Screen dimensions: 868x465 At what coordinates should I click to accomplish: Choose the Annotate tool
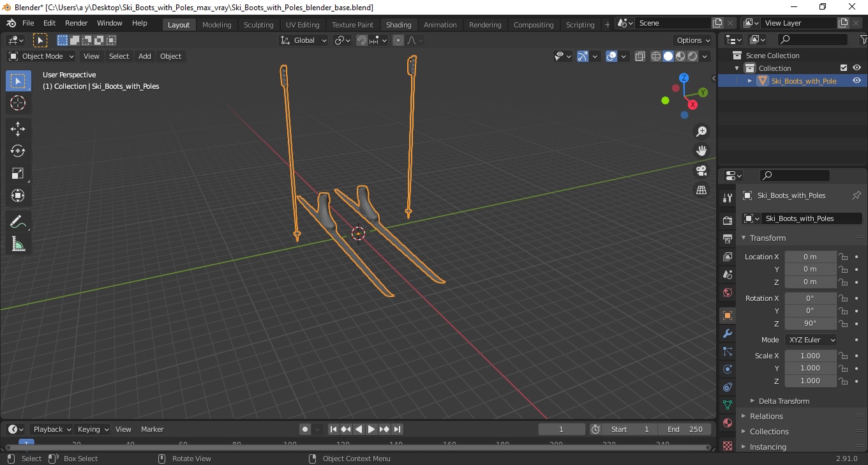pos(18,222)
